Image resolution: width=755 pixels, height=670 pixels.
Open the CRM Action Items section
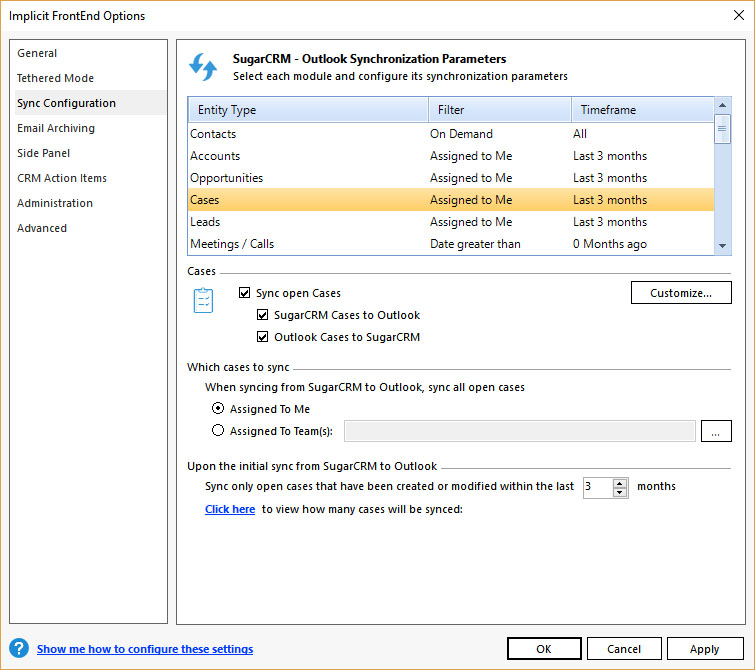62,178
